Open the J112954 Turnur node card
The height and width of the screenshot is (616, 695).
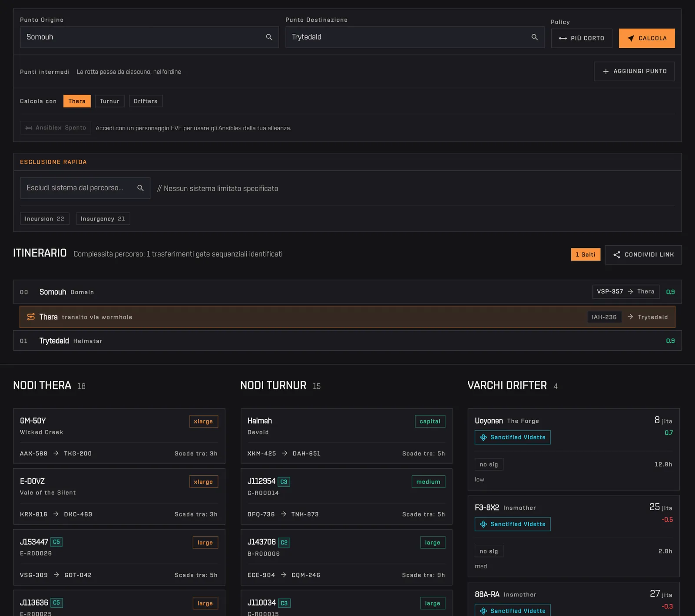coord(347,497)
